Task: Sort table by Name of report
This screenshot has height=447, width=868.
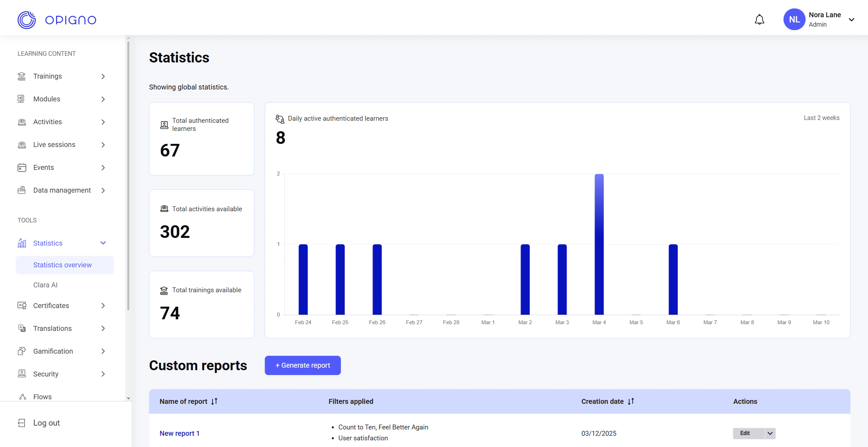Action: pyautogui.click(x=214, y=401)
